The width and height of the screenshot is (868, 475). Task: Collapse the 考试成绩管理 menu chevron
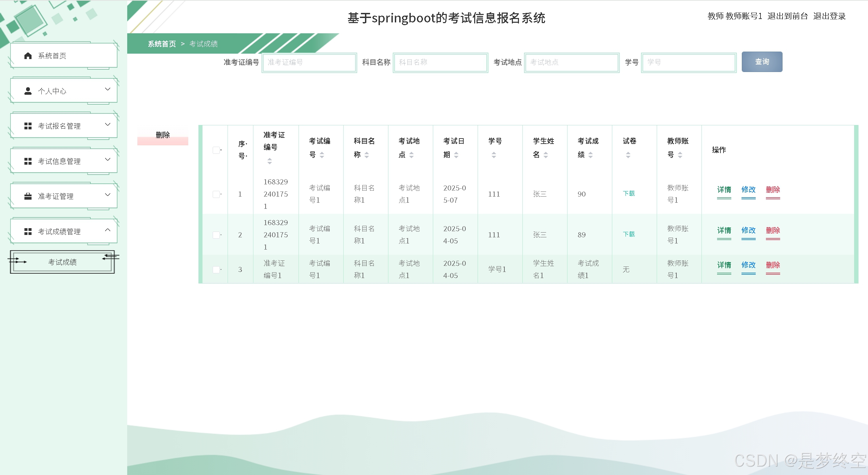coord(108,230)
